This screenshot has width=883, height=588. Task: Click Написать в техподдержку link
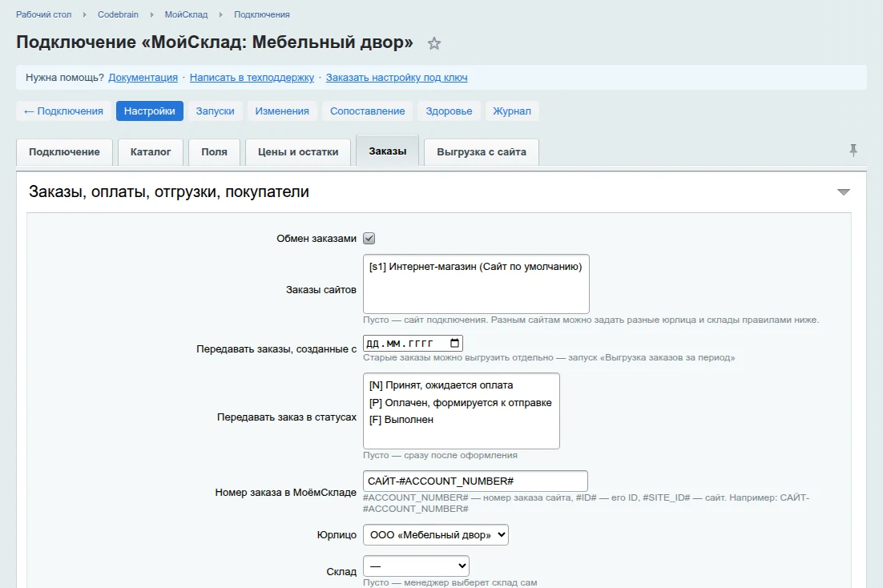[x=252, y=78]
